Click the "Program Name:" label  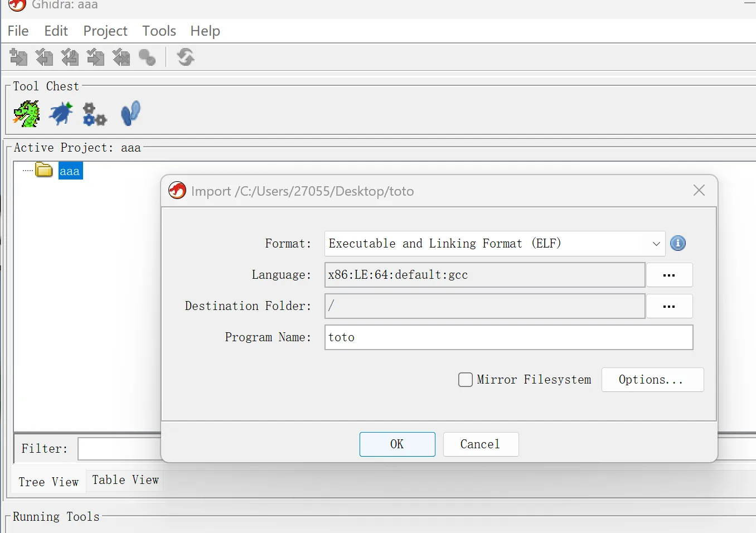268,337
